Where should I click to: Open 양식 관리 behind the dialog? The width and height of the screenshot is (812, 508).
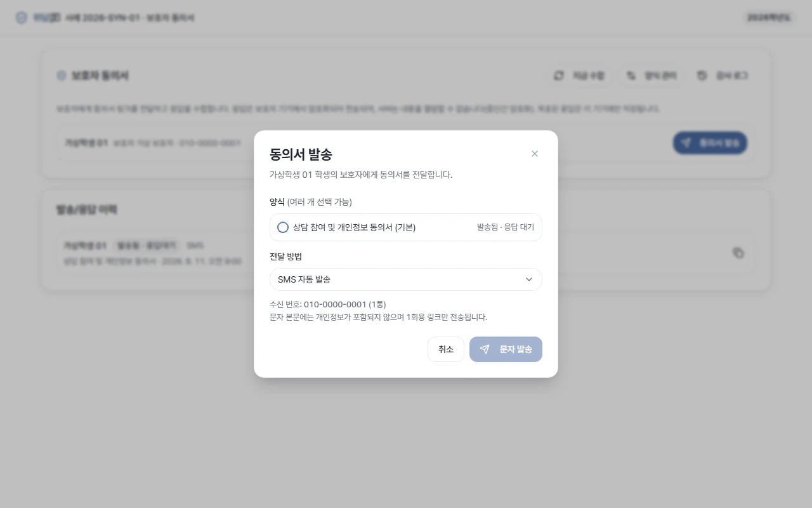[651, 76]
